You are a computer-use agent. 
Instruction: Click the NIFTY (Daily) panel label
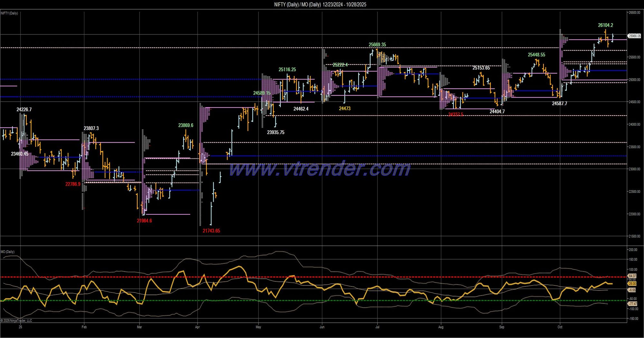9,13
